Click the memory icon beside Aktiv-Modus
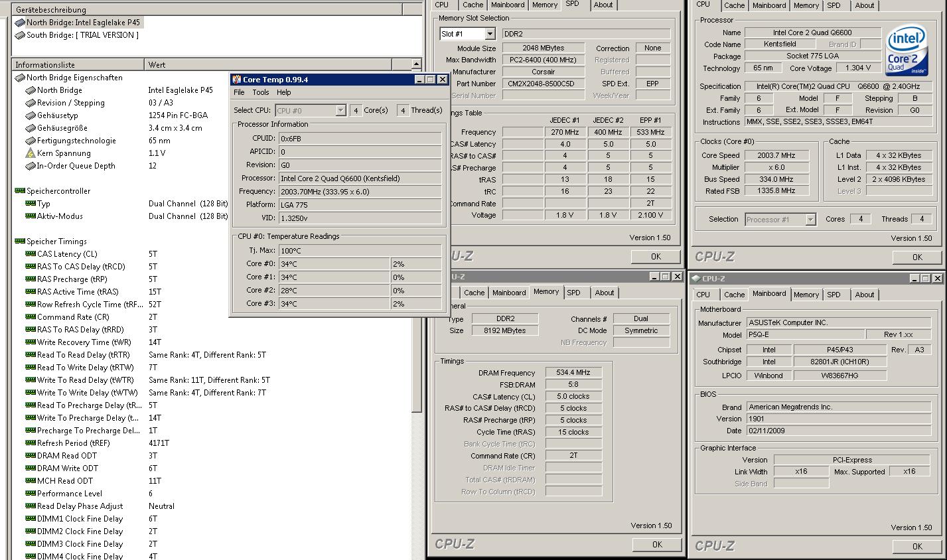947x560 pixels. pos(31,216)
